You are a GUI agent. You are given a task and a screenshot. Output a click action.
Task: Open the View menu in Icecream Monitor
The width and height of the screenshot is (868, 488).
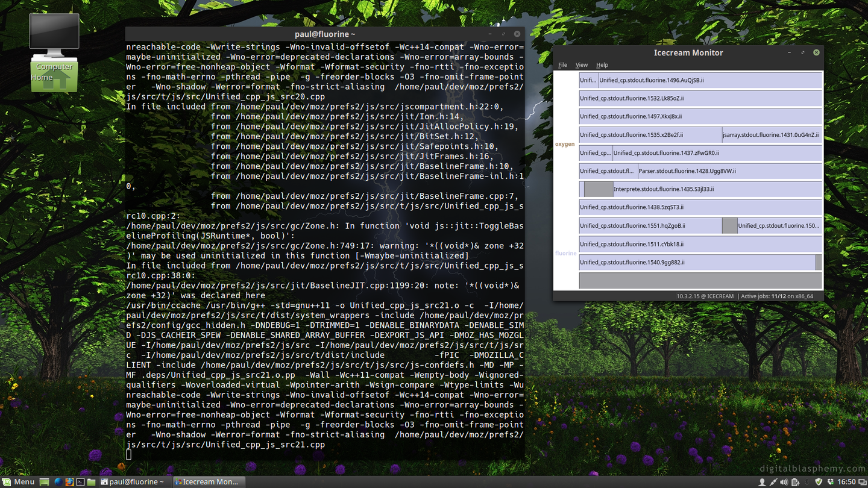581,65
